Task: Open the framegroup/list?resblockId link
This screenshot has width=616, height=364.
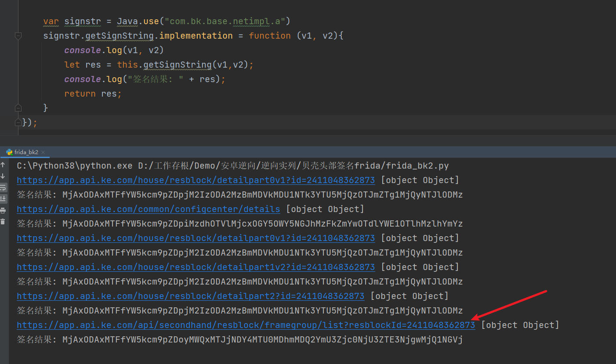Action: pyautogui.click(x=246, y=325)
